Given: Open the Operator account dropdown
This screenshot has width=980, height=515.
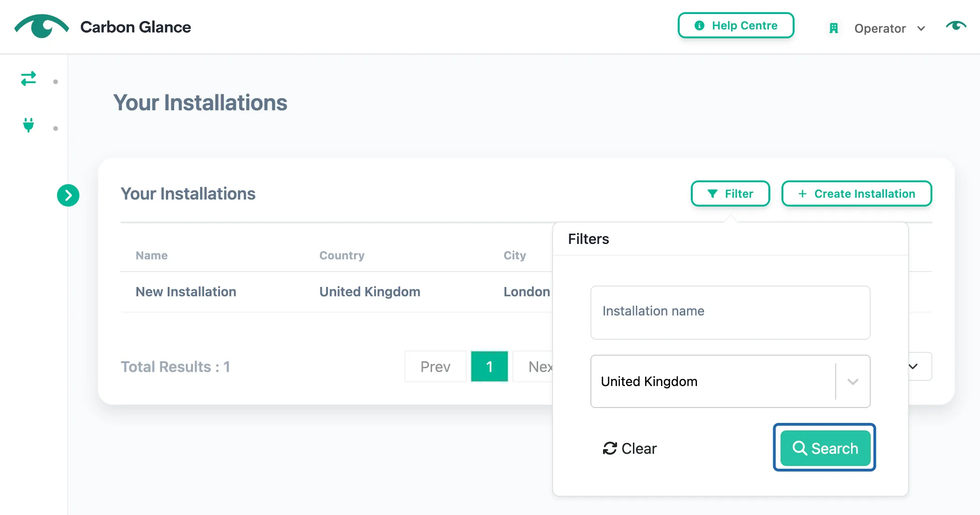Looking at the screenshot, I should point(890,29).
